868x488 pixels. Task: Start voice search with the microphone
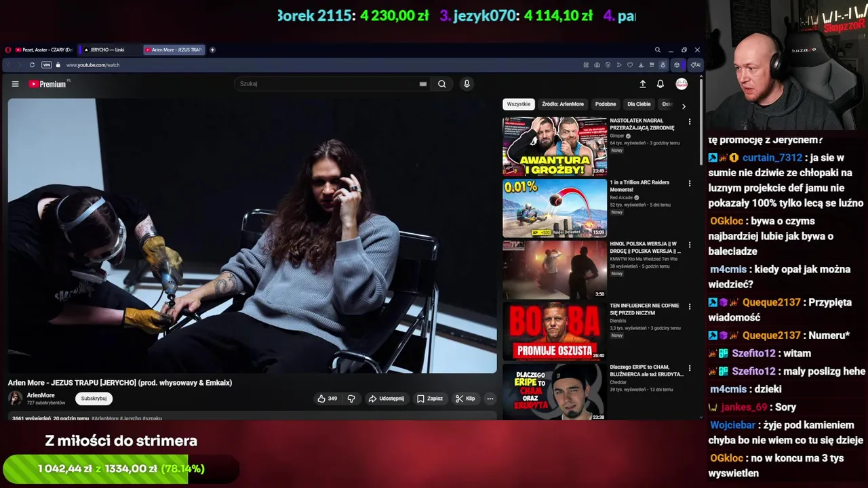click(467, 84)
